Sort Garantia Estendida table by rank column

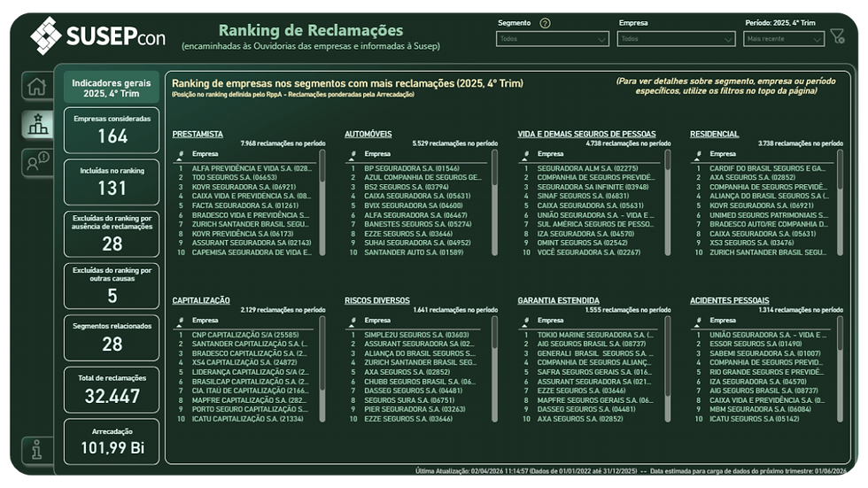(526, 321)
